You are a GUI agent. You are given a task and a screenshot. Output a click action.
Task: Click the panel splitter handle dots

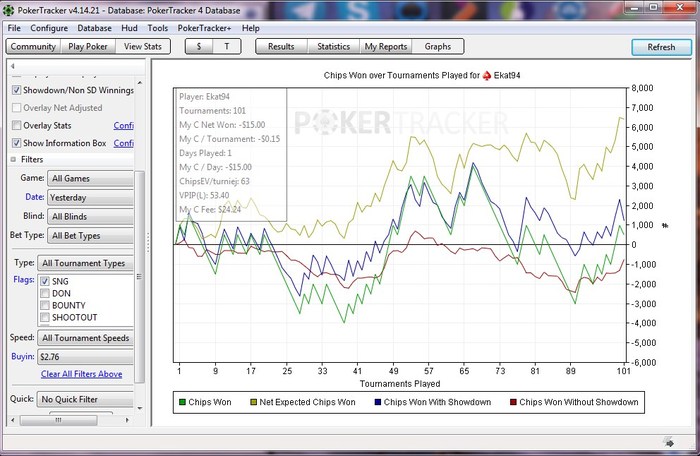point(148,242)
